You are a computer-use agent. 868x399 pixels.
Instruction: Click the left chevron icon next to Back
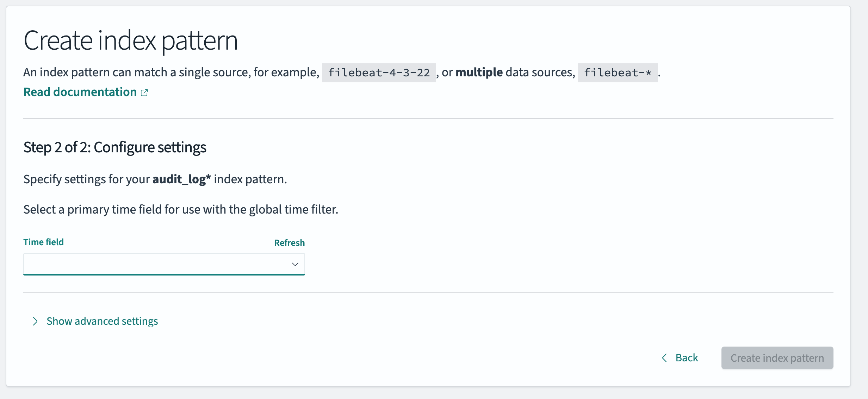click(664, 358)
